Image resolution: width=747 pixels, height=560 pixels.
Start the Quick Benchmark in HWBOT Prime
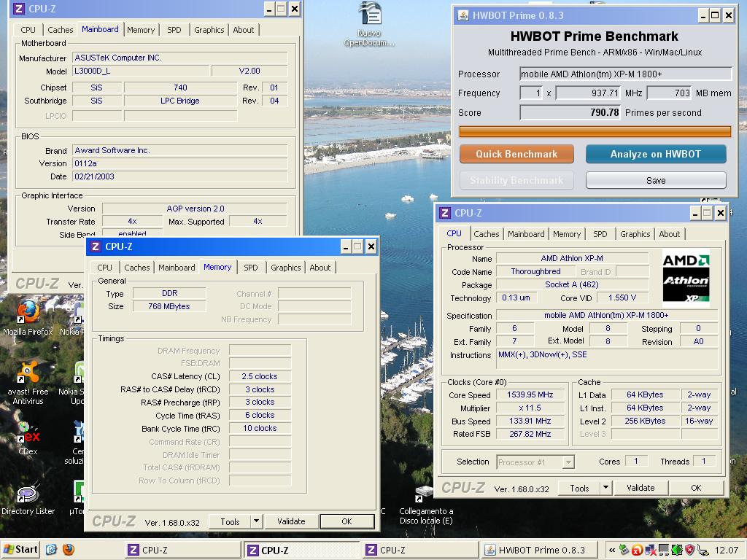click(x=516, y=154)
